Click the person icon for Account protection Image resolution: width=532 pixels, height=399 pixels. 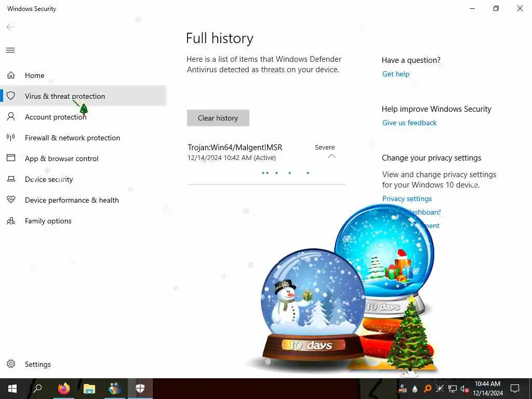11,116
